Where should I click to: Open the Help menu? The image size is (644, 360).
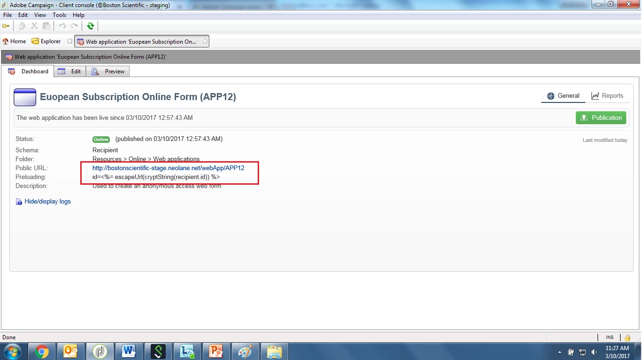(x=78, y=15)
